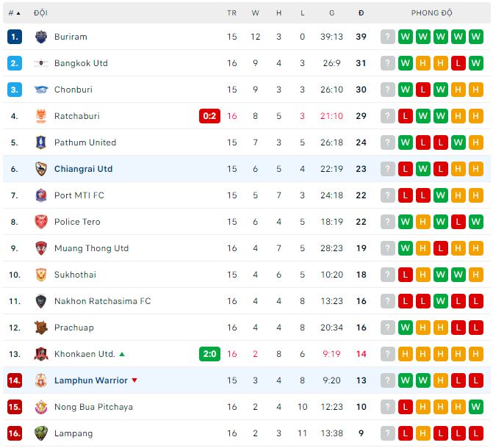Click the Nakhon Ratchasima FC logo
The height and width of the screenshot is (448, 493).
click(x=41, y=301)
